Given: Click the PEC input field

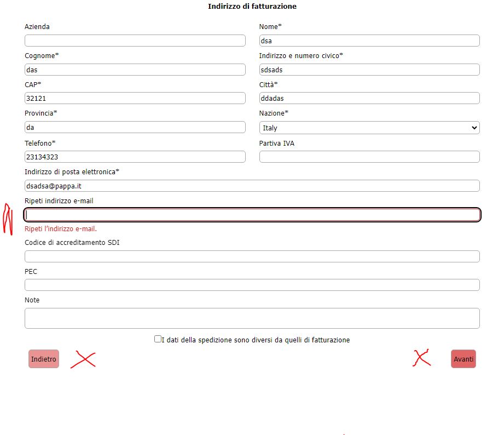Looking at the screenshot, I should (x=252, y=285).
